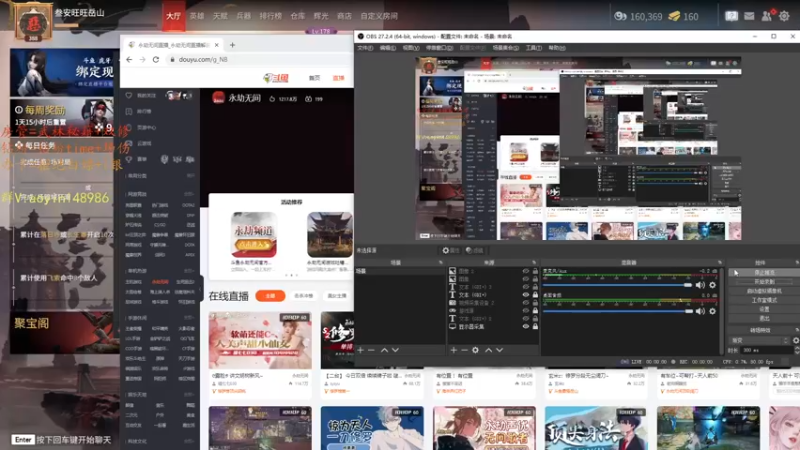Move the selected source down
The width and height of the screenshot is (800, 450).
click(499, 350)
